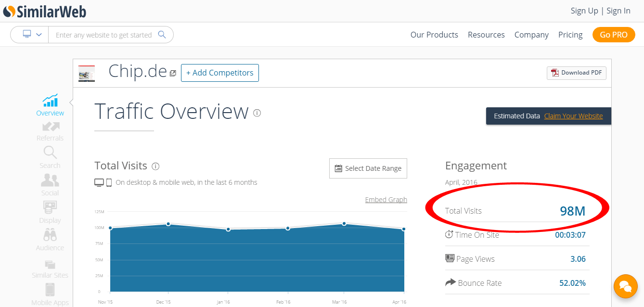Open the Search sidebar section
This screenshot has width=644, height=307.
tap(50, 157)
